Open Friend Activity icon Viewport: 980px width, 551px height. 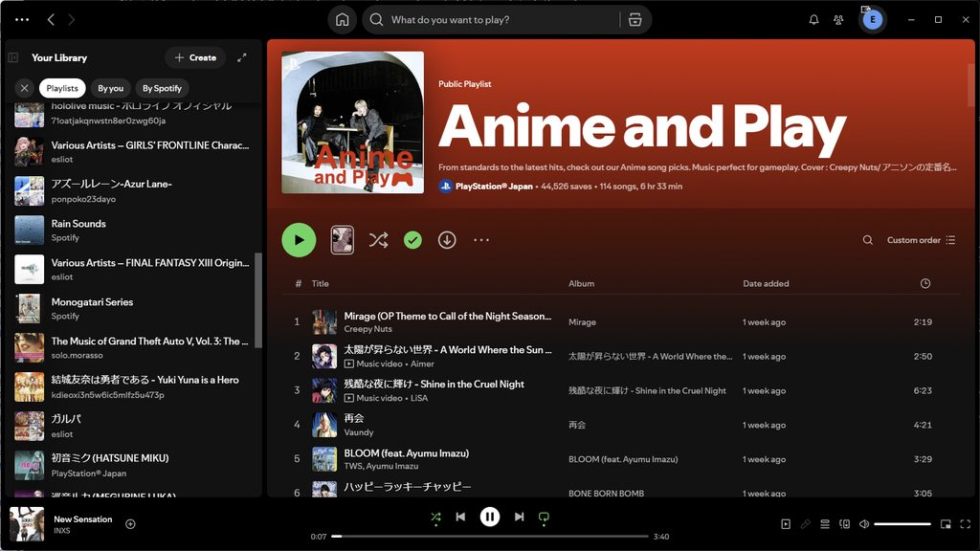tap(838, 20)
